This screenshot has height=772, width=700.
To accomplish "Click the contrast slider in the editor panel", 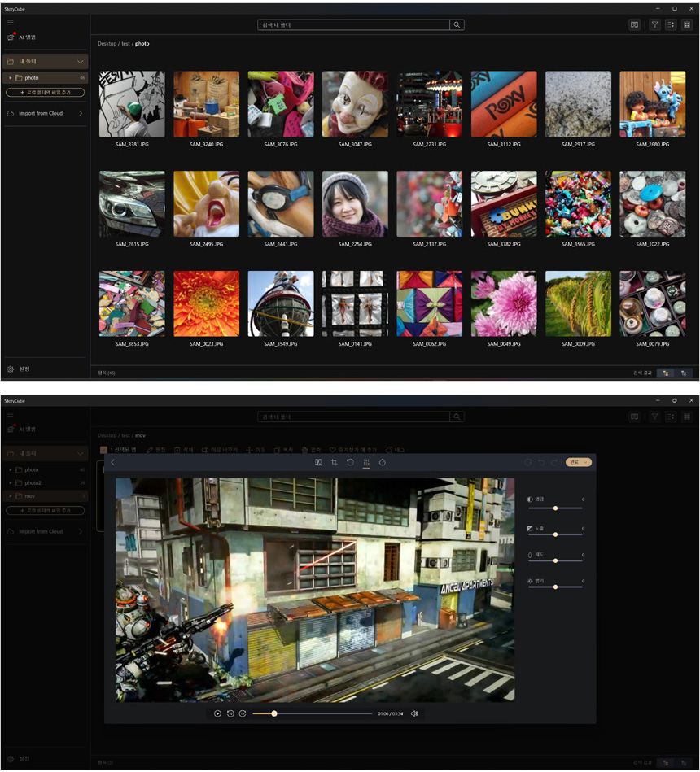I will pos(555,508).
